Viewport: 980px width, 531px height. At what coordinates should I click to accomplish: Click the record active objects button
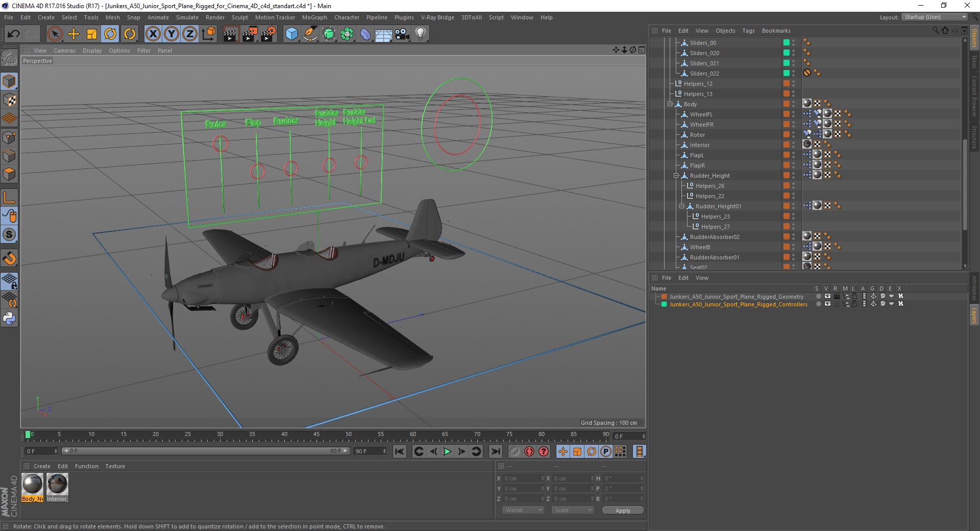(x=515, y=451)
